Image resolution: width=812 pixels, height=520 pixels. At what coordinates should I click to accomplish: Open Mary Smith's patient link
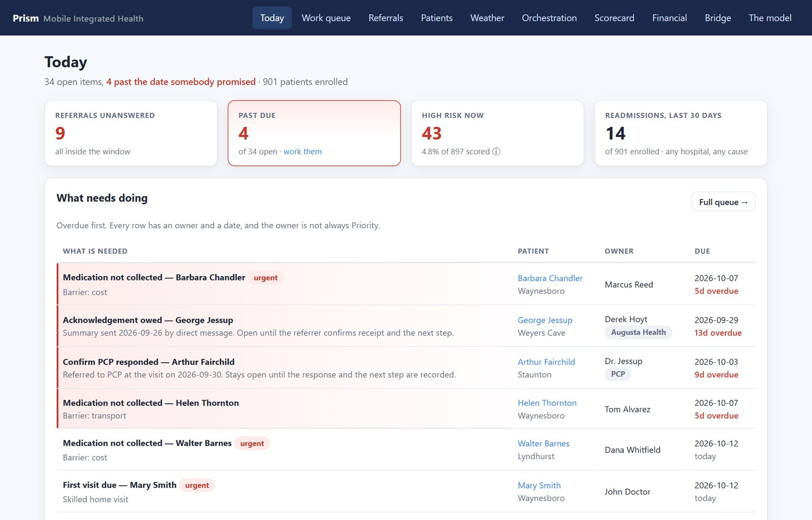539,486
